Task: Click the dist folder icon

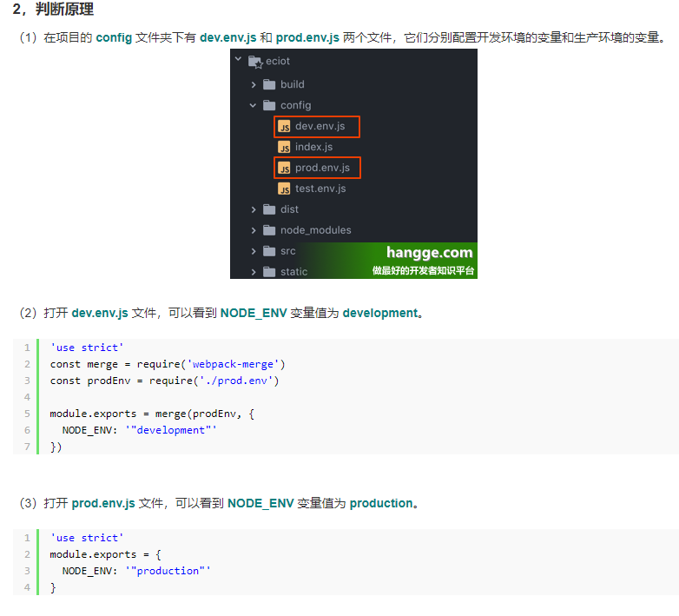Action: pos(269,209)
